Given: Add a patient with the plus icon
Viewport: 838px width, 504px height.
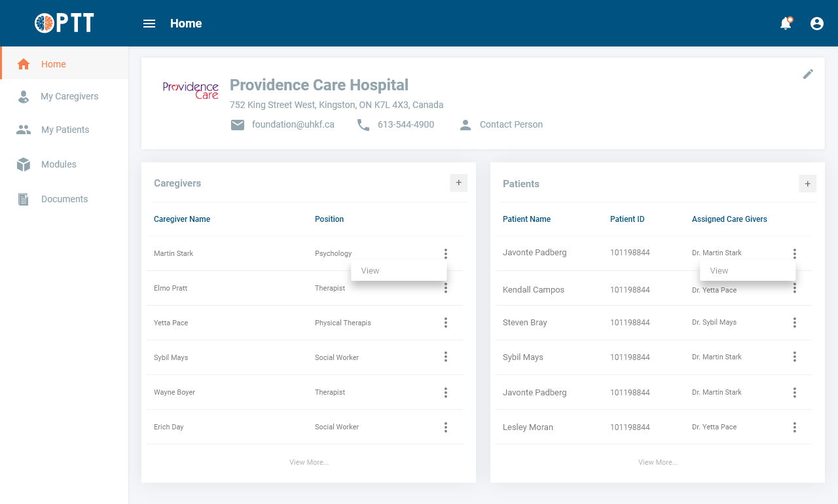Looking at the screenshot, I should point(807,184).
